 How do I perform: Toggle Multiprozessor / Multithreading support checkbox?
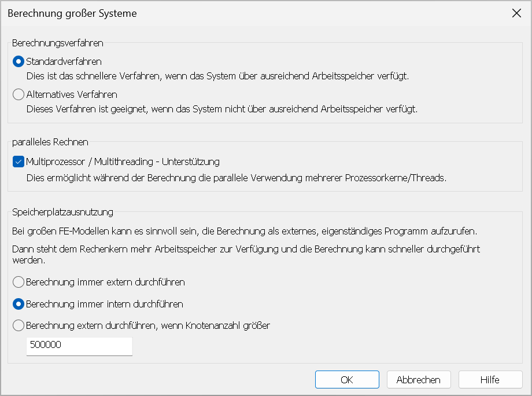[18, 162]
